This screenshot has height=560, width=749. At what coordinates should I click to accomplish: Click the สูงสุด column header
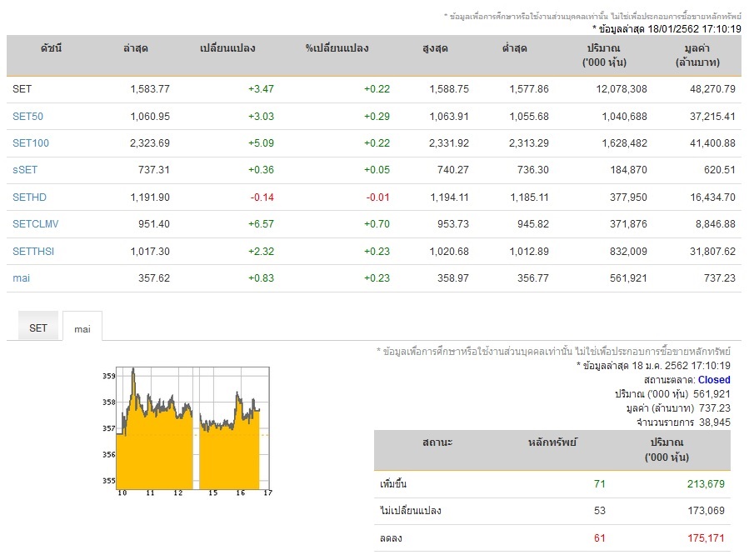click(x=435, y=47)
